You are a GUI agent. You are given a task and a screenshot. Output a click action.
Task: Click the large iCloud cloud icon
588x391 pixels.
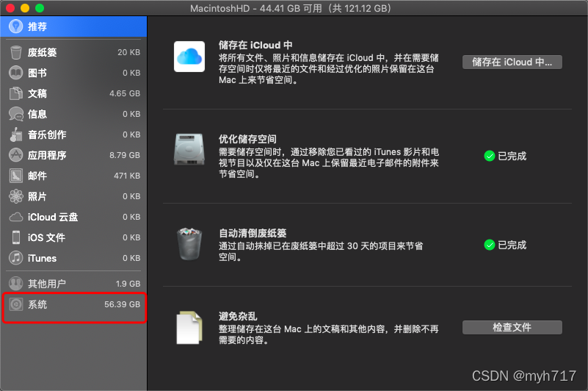pos(189,57)
